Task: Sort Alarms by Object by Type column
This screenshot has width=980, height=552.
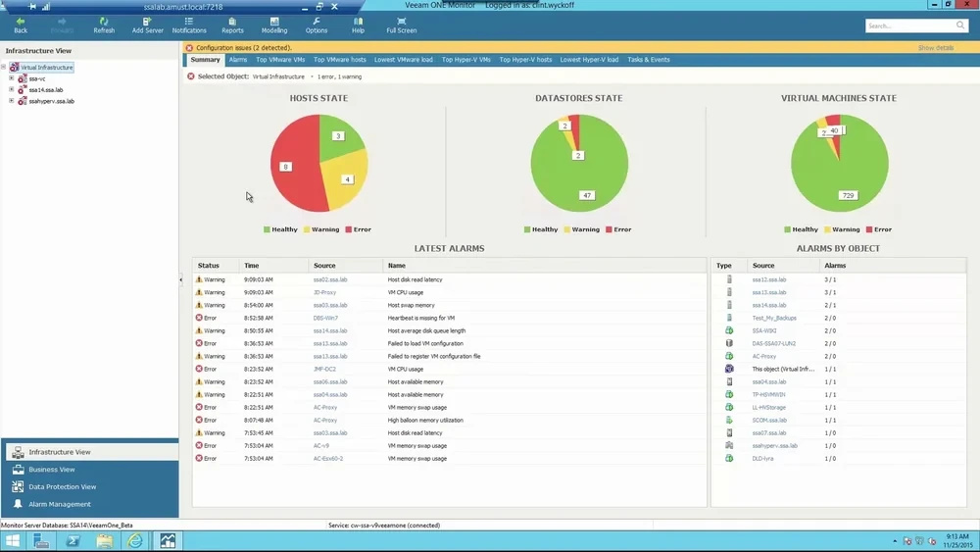Action: pos(729,266)
